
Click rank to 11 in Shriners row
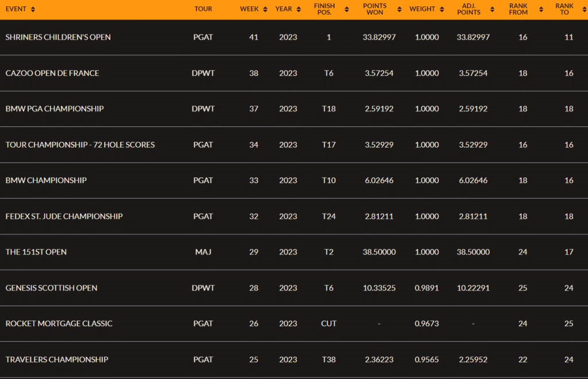pyautogui.click(x=569, y=37)
